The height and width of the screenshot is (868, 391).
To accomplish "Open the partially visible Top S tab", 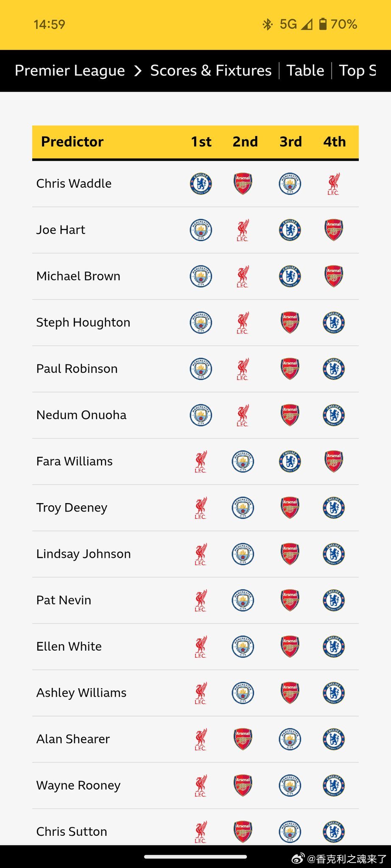I will pos(358,71).
